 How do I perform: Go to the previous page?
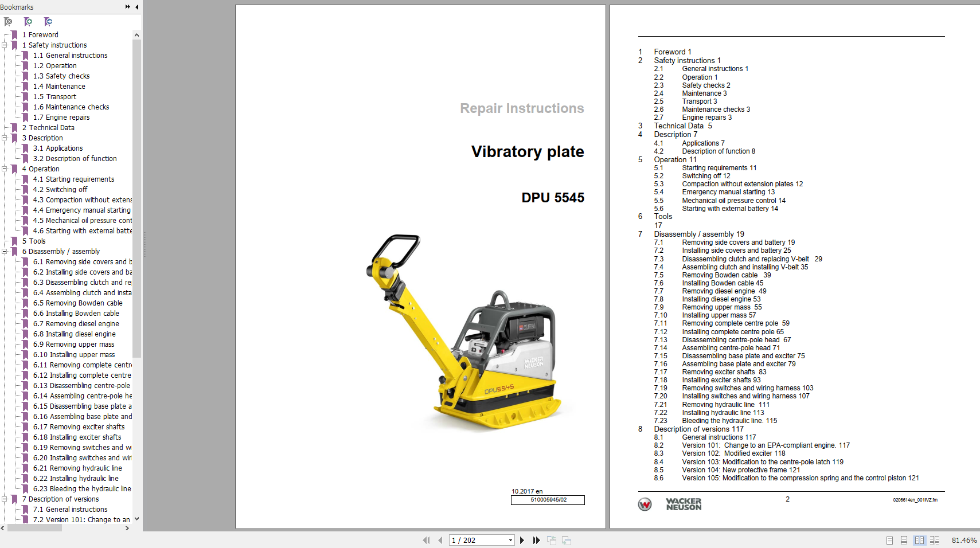point(440,540)
